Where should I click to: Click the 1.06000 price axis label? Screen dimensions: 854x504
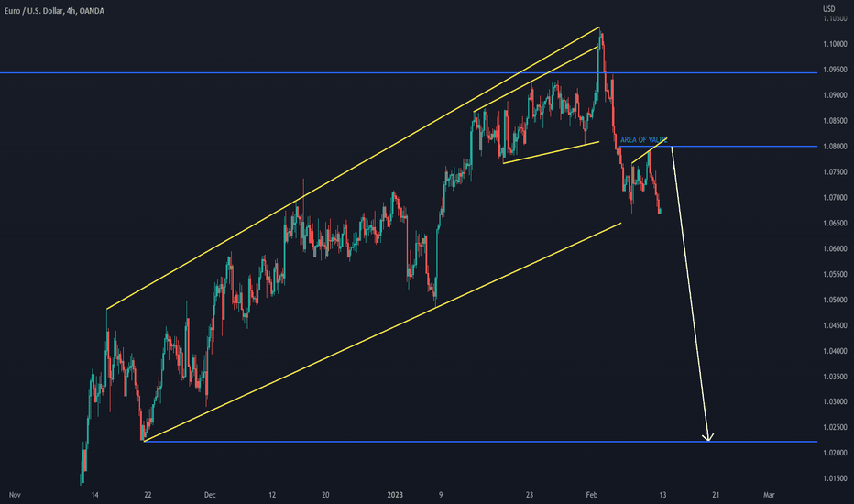[835, 249]
